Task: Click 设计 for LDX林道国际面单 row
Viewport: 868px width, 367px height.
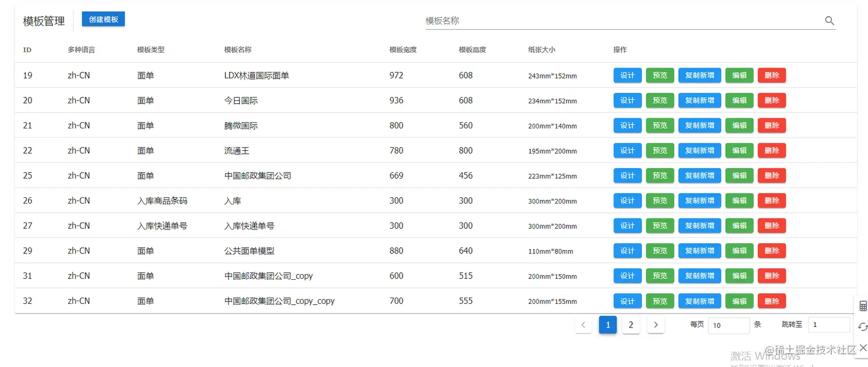Action: coord(627,75)
